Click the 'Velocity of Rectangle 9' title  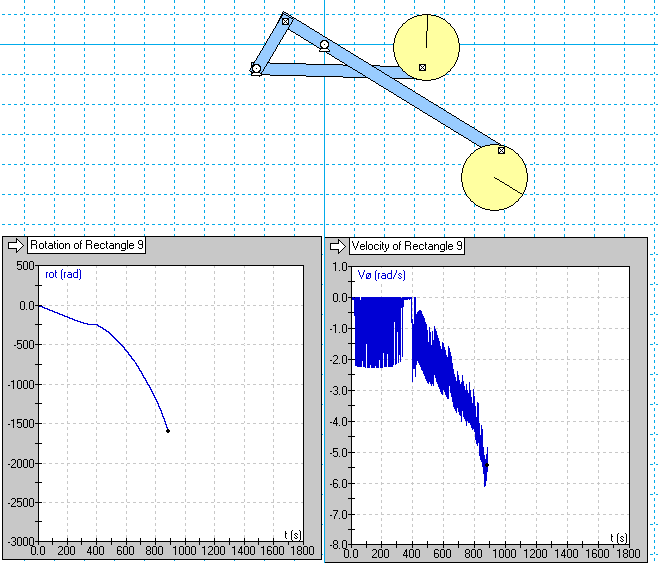407,246
